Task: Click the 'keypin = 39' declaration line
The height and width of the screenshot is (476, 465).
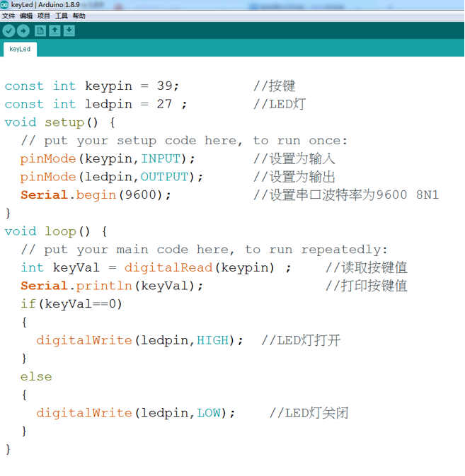Action: (92, 86)
